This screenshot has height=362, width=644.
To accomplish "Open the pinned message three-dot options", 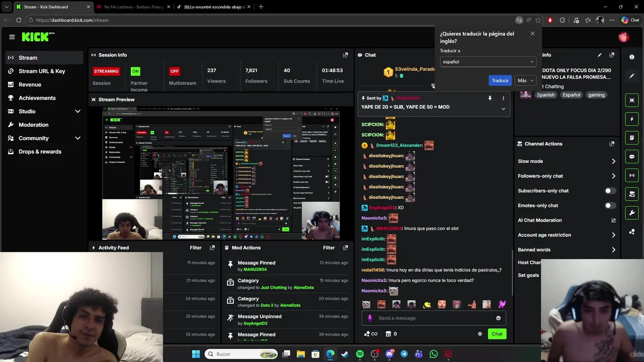I will click(x=503, y=98).
